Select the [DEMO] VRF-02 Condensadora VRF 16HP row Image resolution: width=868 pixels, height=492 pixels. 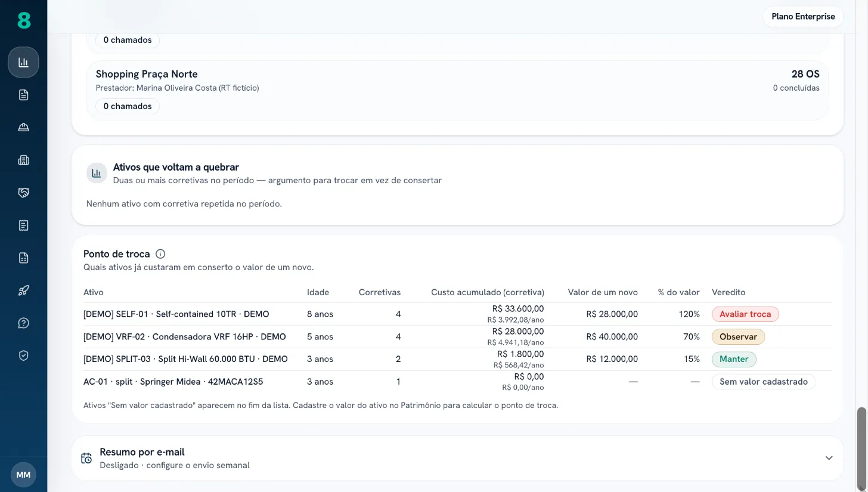pos(458,337)
